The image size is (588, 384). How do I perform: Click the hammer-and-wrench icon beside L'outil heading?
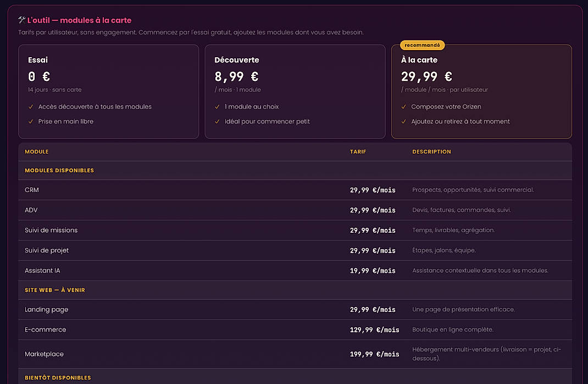[22, 20]
